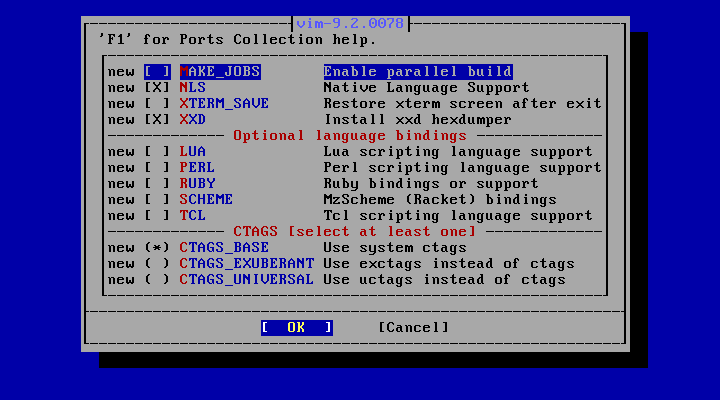Click the PERL option name
The width and height of the screenshot is (720, 400).
pyautogui.click(x=197, y=168)
